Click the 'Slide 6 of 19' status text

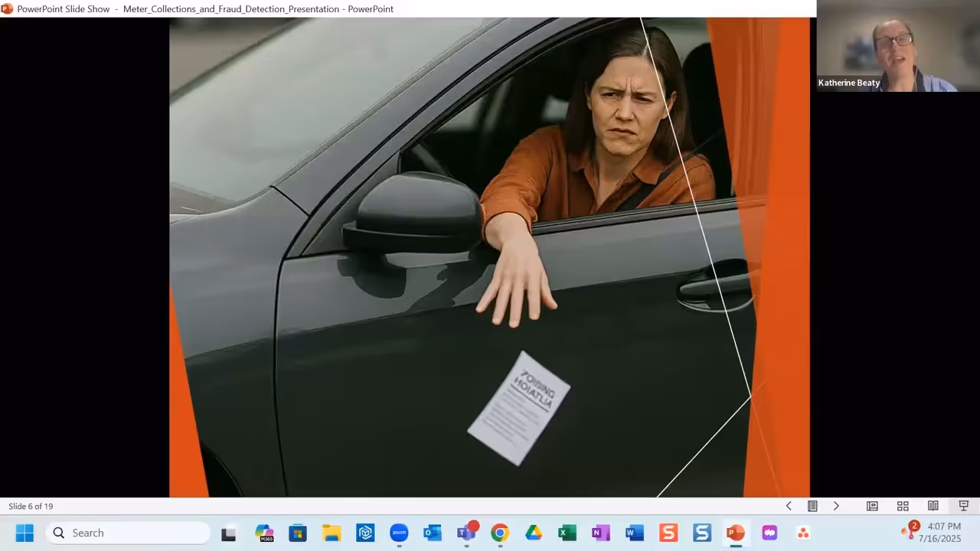(x=31, y=506)
